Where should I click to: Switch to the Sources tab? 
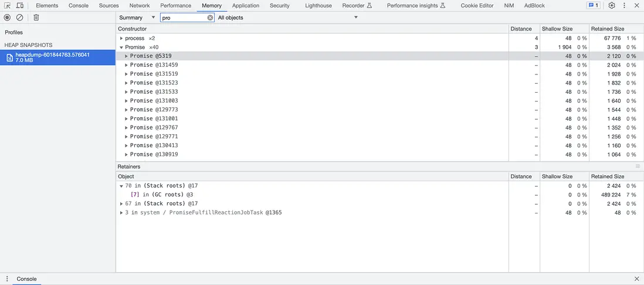coord(109,5)
